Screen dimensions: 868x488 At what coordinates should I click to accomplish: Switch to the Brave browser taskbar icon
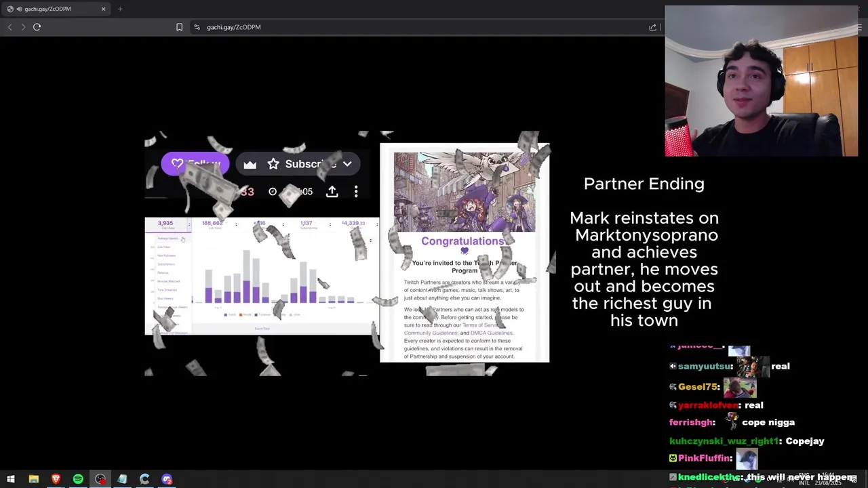(56, 479)
